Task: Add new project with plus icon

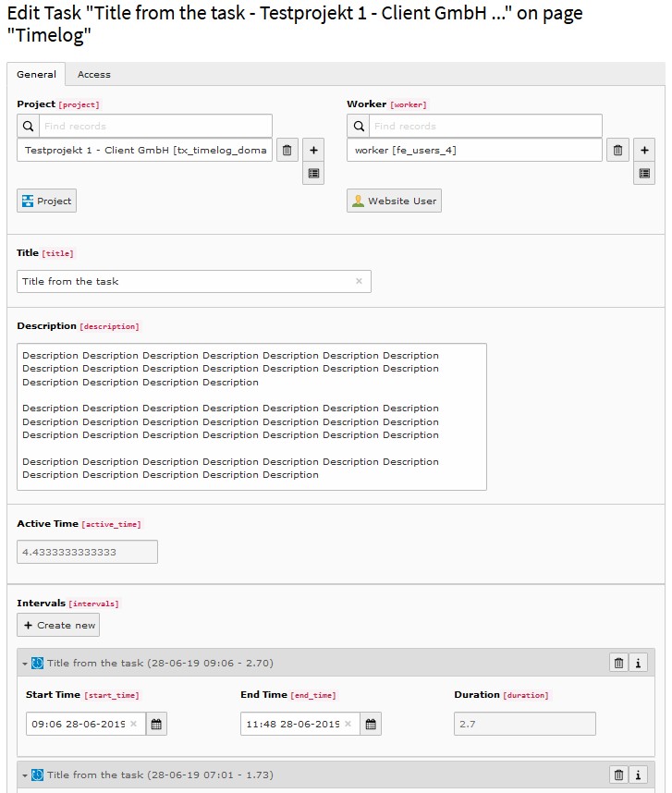Action: click(313, 151)
